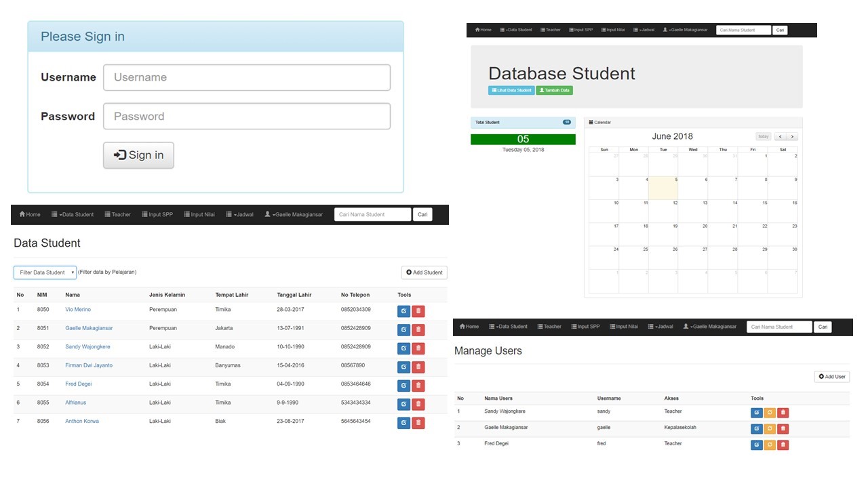Open user menu on dashboard navbar
This screenshot has height=488, width=868.
(685, 30)
